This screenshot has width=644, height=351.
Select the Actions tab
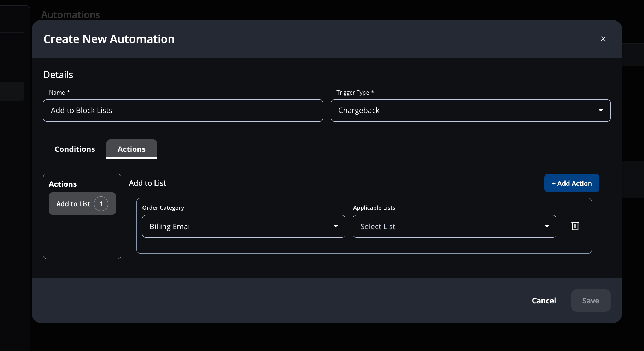pos(131,149)
